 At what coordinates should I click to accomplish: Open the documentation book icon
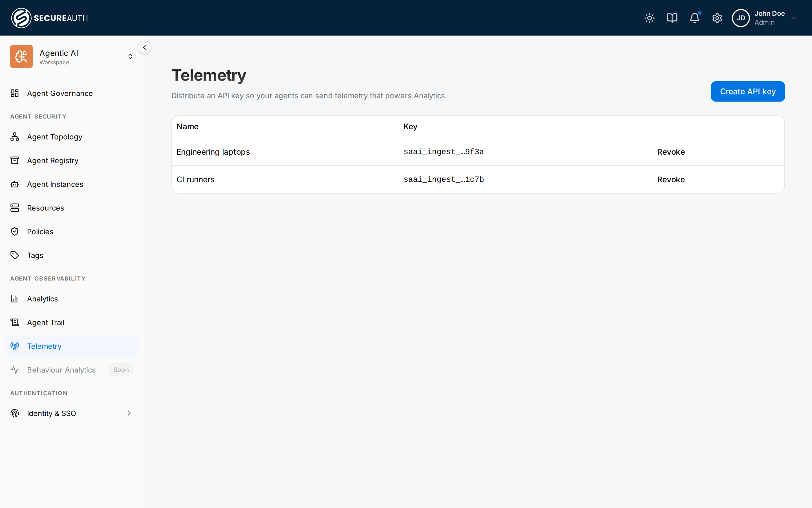[x=672, y=18]
